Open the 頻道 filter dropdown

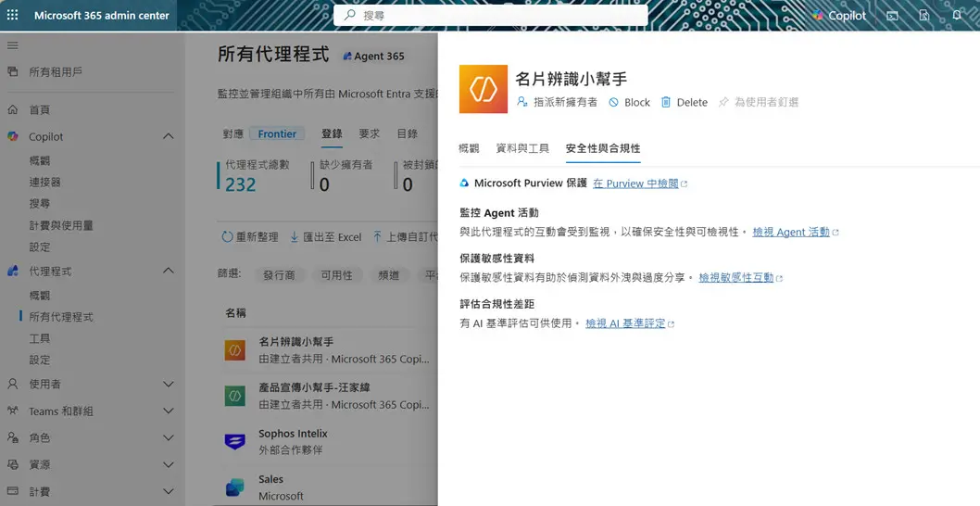coord(389,275)
